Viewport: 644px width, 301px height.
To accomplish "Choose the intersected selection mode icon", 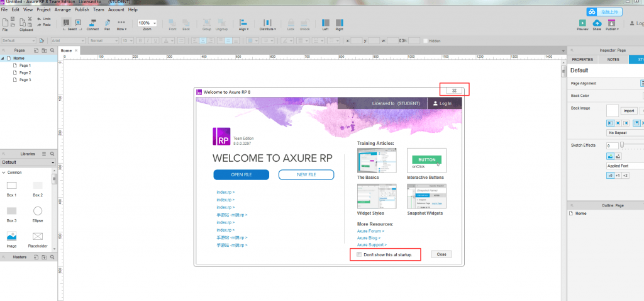I will pos(66,22).
